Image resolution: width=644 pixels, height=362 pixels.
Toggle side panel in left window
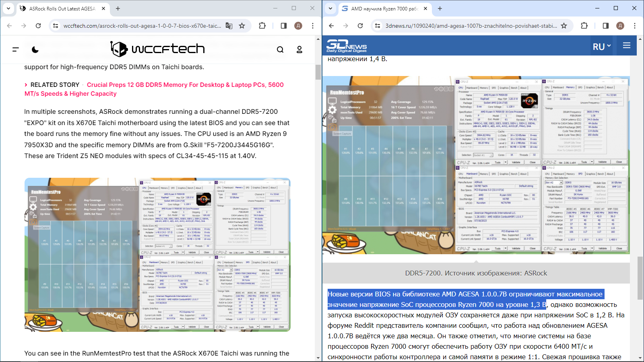(x=284, y=26)
